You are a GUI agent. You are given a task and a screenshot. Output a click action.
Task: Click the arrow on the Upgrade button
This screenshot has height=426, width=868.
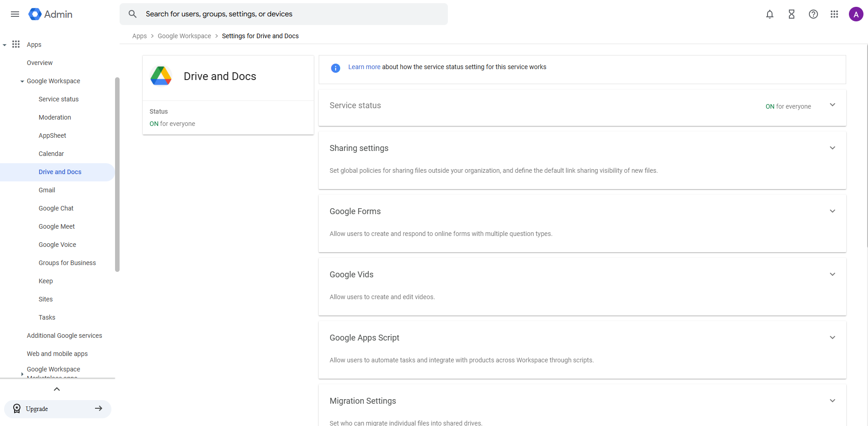pyautogui.click(x=98, y=408)
